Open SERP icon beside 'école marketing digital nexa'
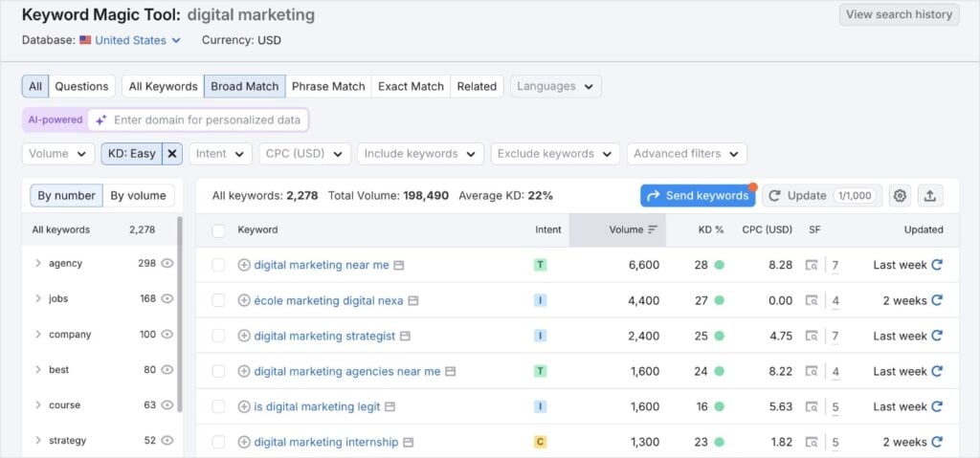 click(412, 300)
